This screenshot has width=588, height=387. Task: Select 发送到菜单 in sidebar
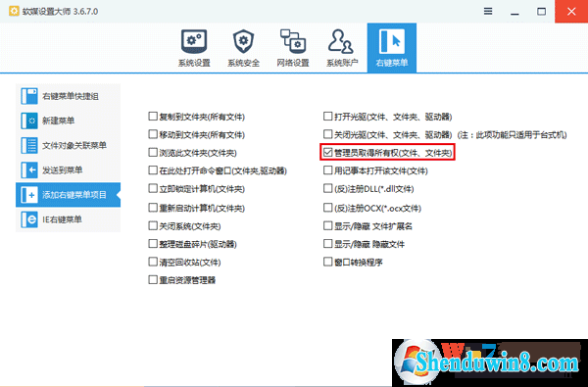pyautogui.click(x=68, y=170)
